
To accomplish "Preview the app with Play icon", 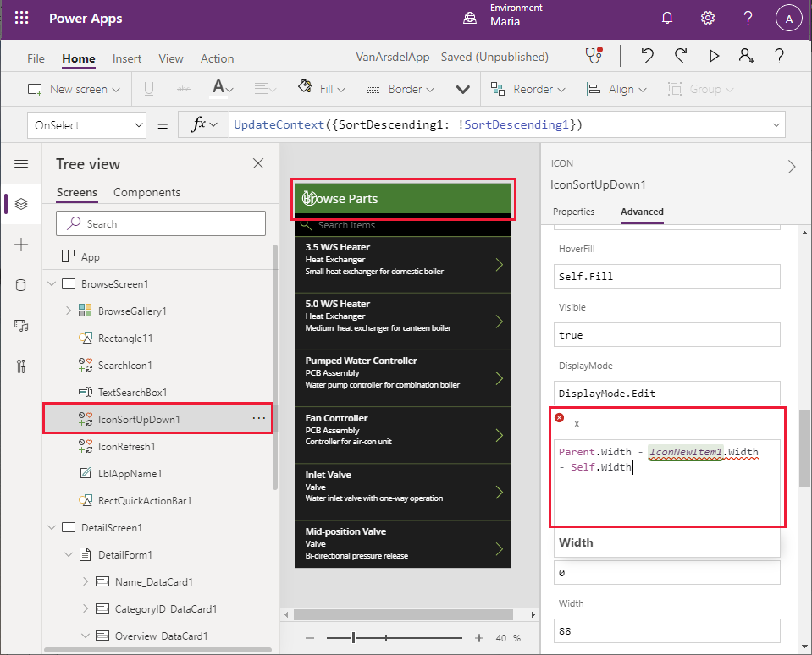I will point(714,56).
